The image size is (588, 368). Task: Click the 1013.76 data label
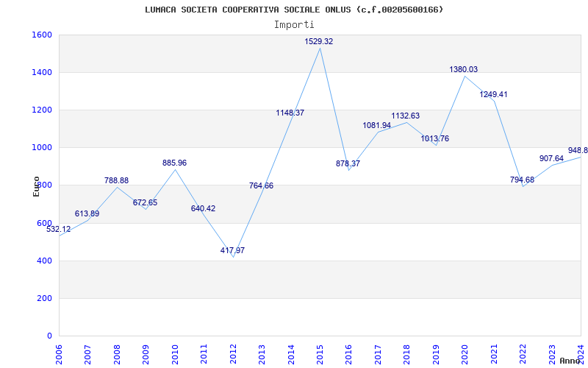(x=435, y=139)
